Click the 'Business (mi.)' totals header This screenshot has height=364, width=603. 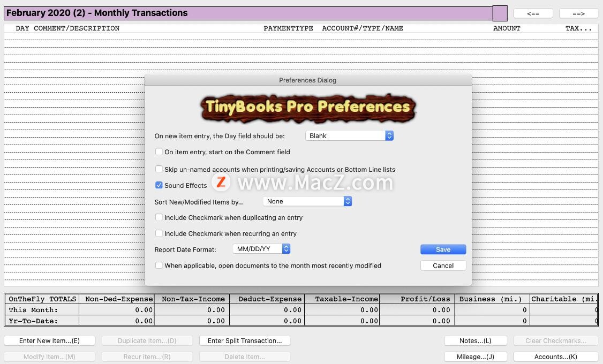click(491, 299)
